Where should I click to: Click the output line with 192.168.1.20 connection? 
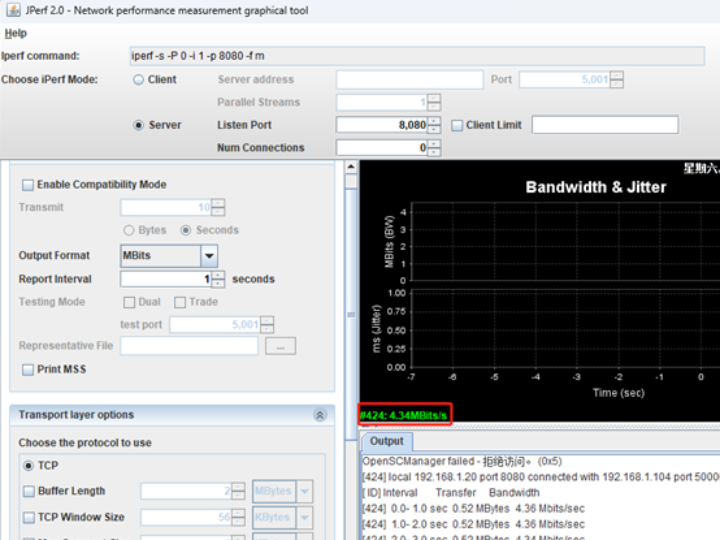click(x=541, y=477)
